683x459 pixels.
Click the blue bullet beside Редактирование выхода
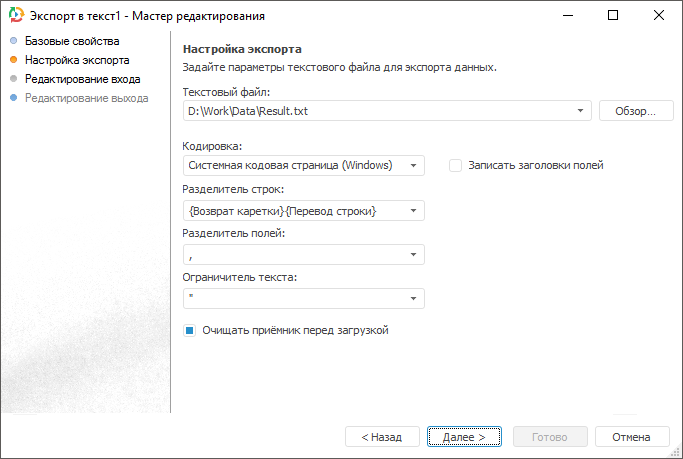[13, 98]
